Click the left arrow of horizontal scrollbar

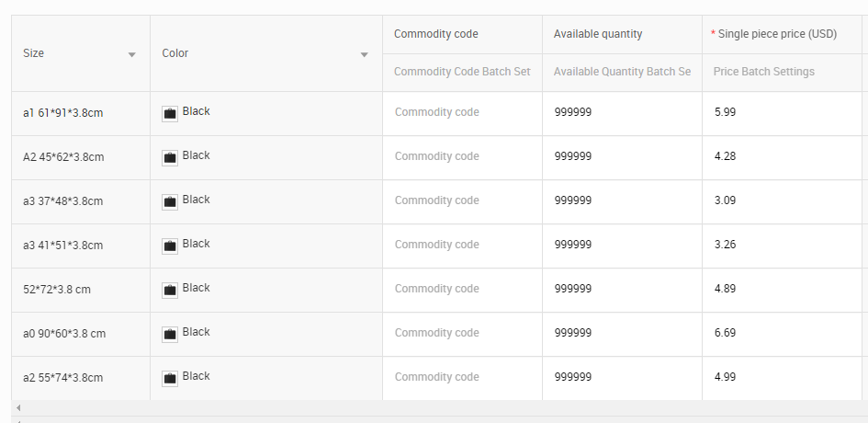click(x=18, y=408)
